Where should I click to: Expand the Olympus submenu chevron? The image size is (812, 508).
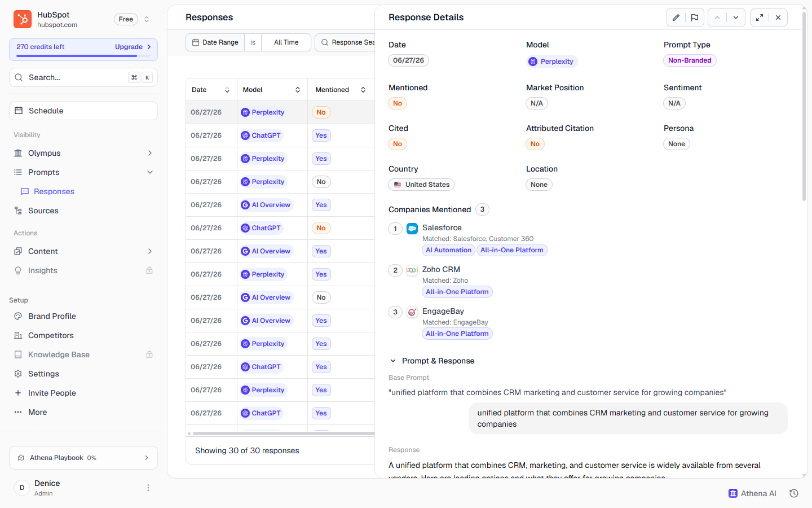tap(150, 153)
